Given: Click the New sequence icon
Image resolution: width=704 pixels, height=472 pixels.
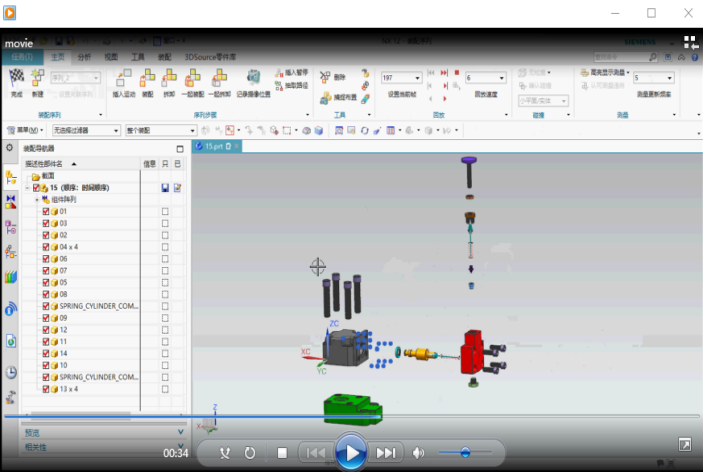Looking at the screenshot, I should point(37,78).
